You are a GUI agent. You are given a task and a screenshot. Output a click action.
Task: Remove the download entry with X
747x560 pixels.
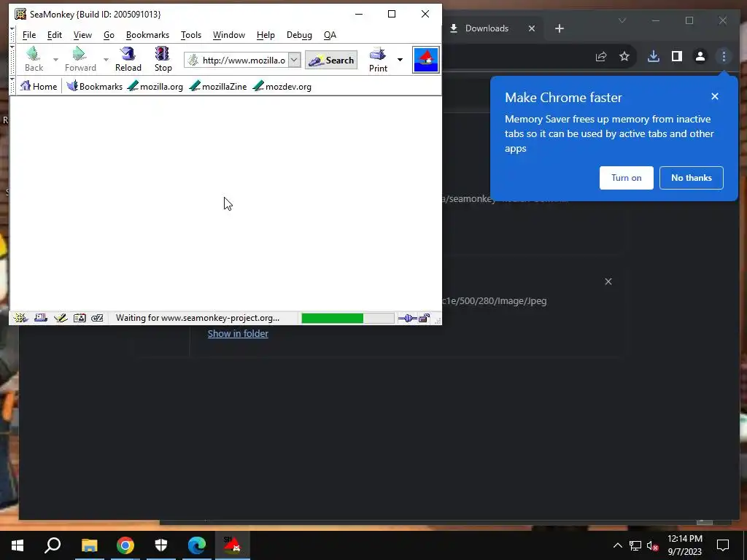[608, 281]
